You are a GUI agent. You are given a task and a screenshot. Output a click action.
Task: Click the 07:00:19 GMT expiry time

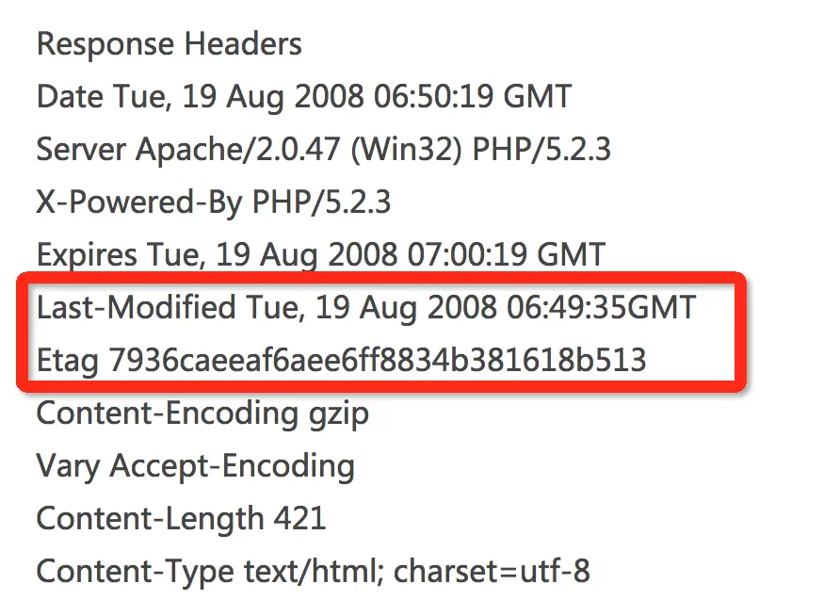(x=507, y=255)
